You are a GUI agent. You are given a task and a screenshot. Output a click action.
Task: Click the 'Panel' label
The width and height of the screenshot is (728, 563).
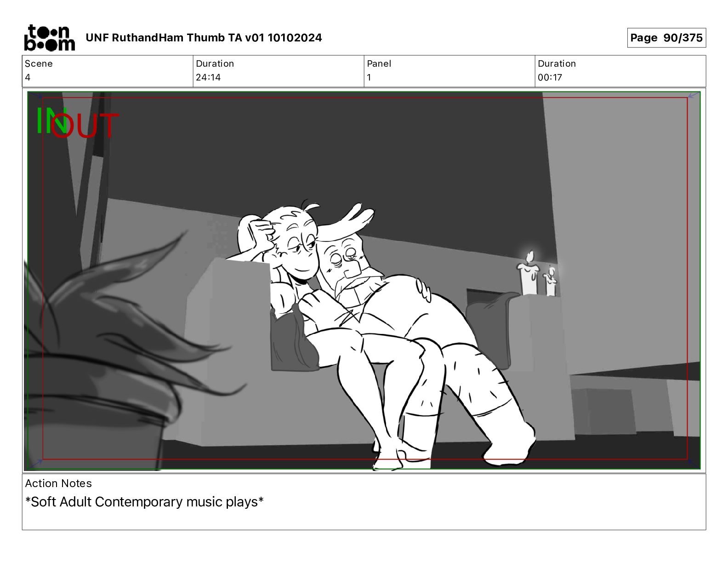tap(379, 63)
